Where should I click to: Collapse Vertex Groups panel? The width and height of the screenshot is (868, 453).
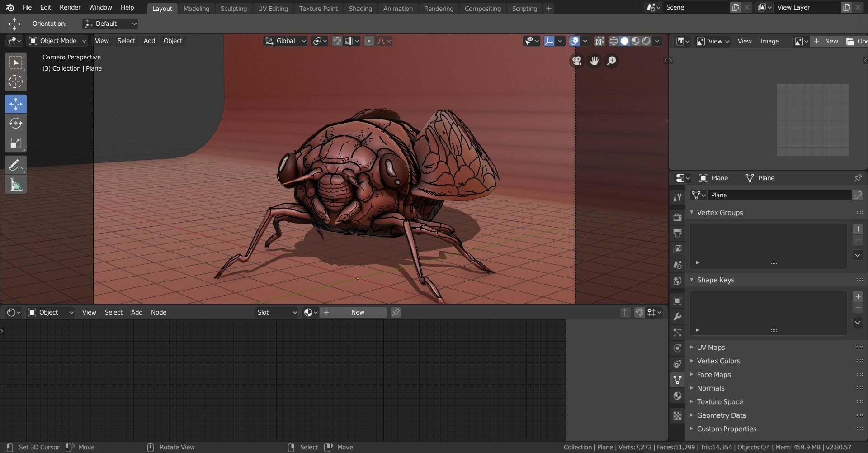tap(720, 212)
